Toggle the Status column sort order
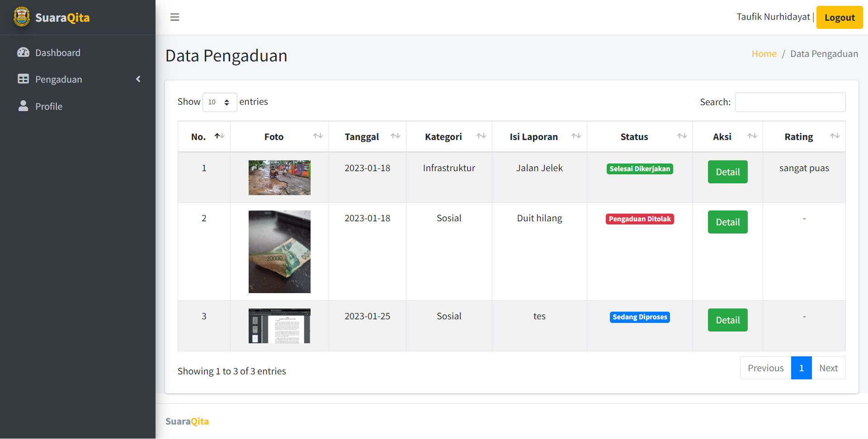 coord(682,135)
